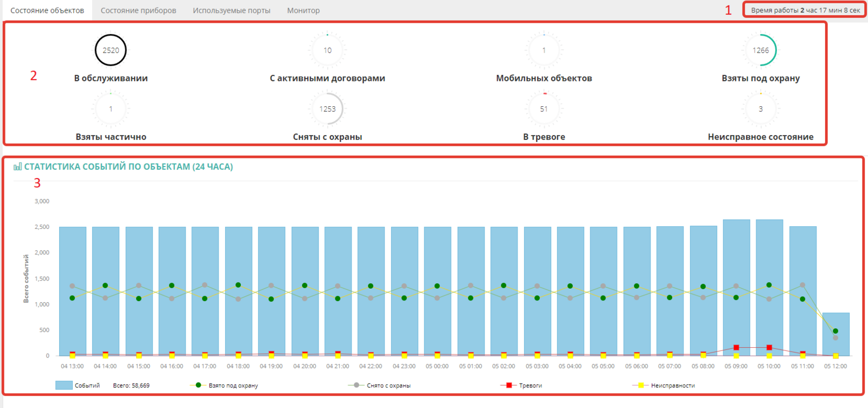868x408 pixels.
Task: Open the 'Используемые порты' tab
Action: 232,10
